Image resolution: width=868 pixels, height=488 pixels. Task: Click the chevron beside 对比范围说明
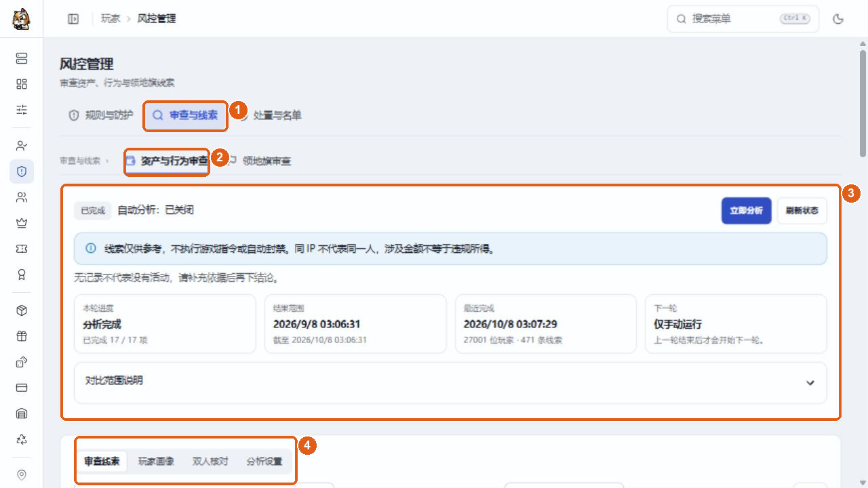coord(810,382)
